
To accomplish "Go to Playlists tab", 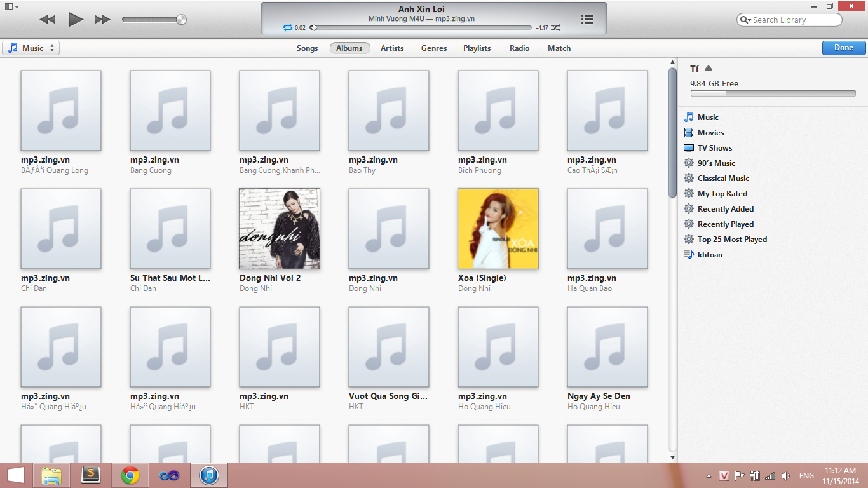I will tap(477, 48).
